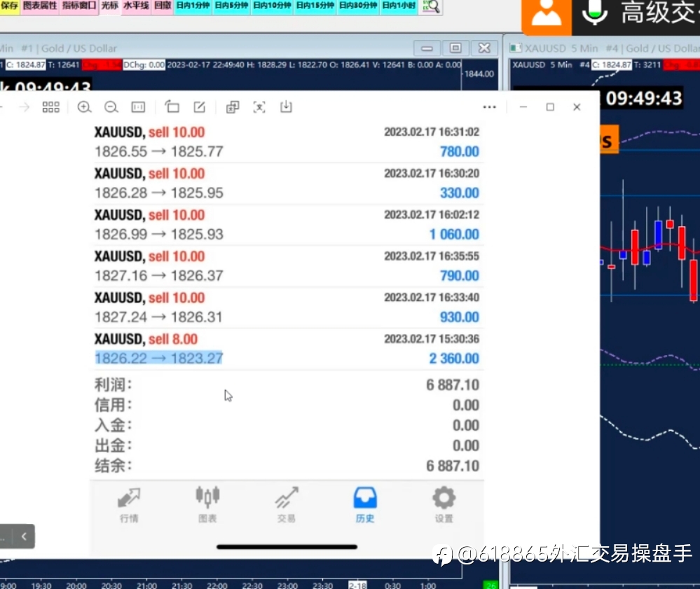Click the symbol search magnifier icon

pyautogui.click(x=431, y=6)
